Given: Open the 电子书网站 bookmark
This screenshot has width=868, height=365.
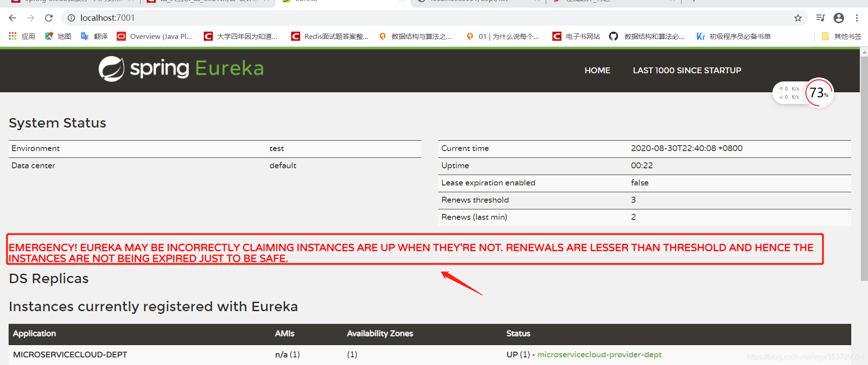Looking at the screenshot, I should 576,36.
